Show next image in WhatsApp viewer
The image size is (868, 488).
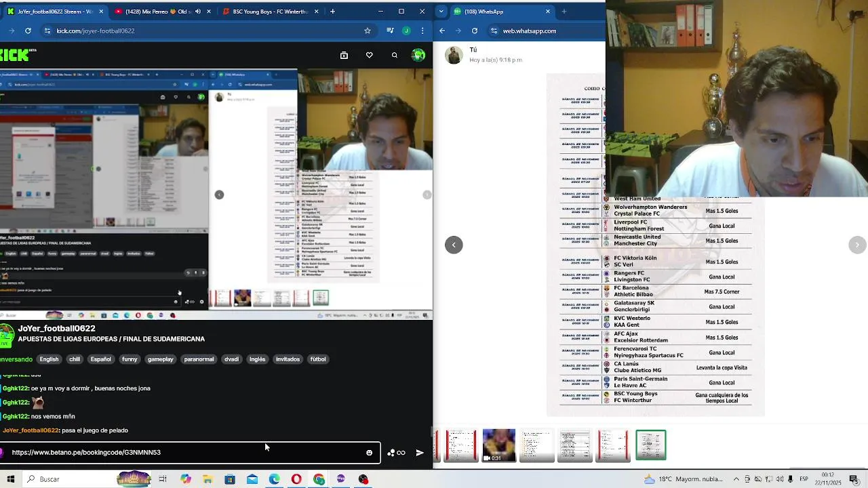(857, 245)
